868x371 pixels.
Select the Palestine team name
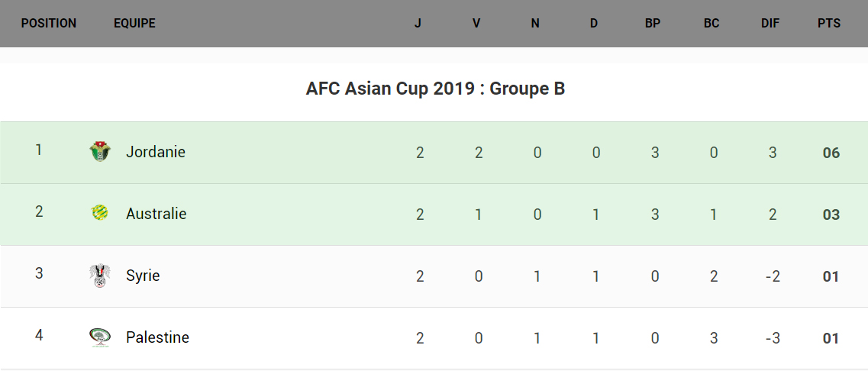[x=157, y=337]
